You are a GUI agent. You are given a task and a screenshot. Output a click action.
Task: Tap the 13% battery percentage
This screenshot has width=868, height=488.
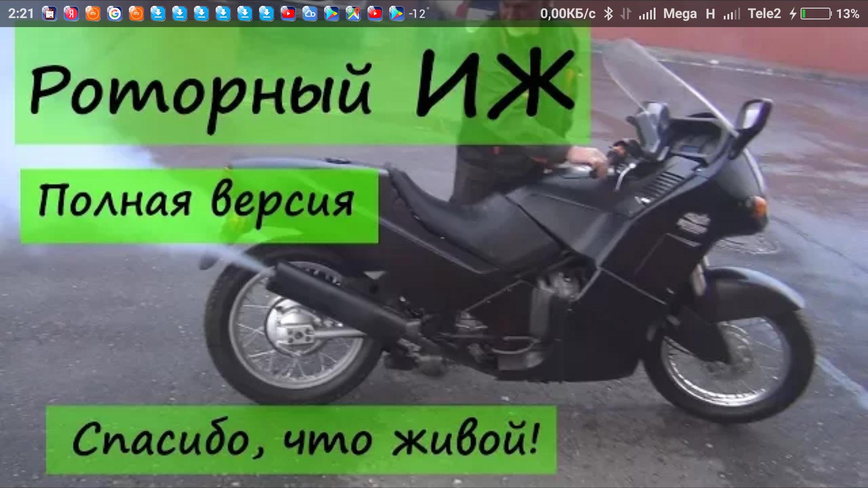(x=848, y=14)
